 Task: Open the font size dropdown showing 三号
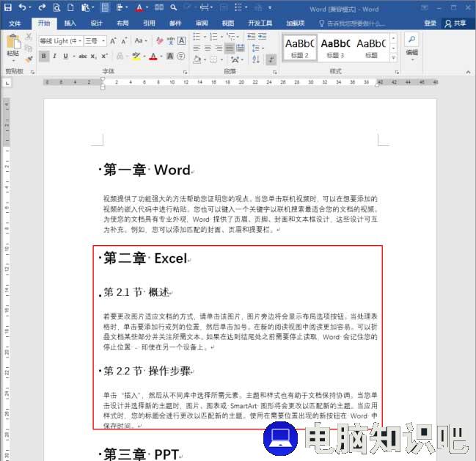(103, 40)
